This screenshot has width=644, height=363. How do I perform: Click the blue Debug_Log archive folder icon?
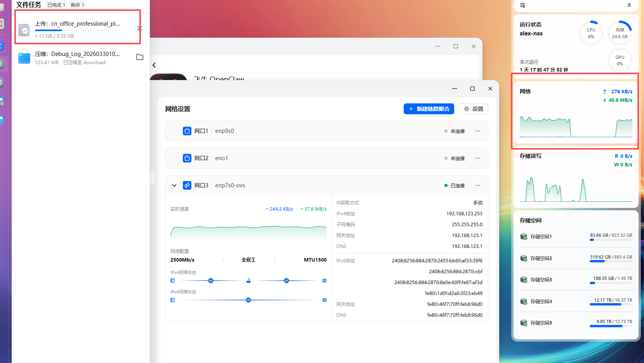coord(24,58)
